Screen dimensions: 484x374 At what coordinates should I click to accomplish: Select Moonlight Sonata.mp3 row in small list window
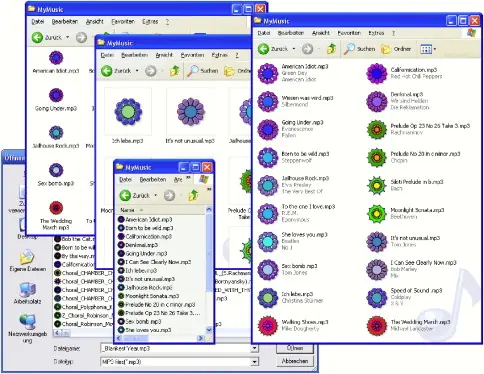[x=149, y=296]
